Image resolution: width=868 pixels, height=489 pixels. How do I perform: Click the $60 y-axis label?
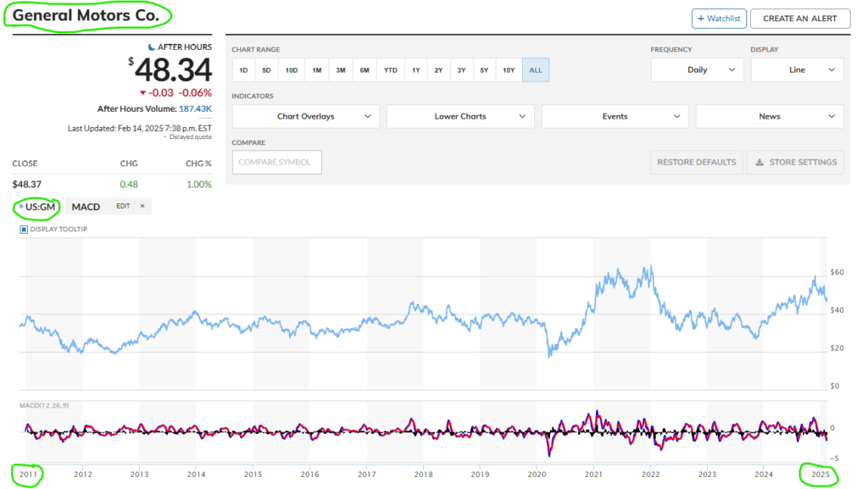837,272
